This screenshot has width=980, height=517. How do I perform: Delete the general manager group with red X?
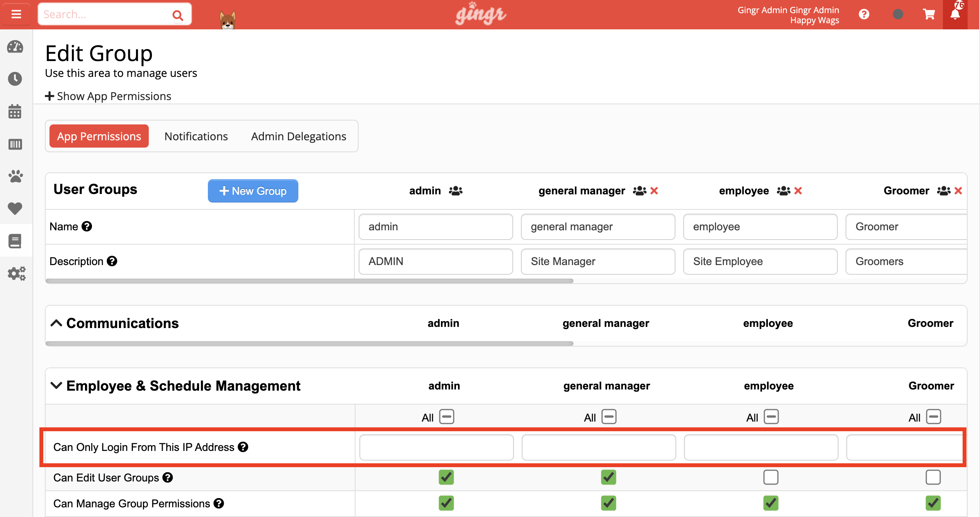tap(654, 190)
